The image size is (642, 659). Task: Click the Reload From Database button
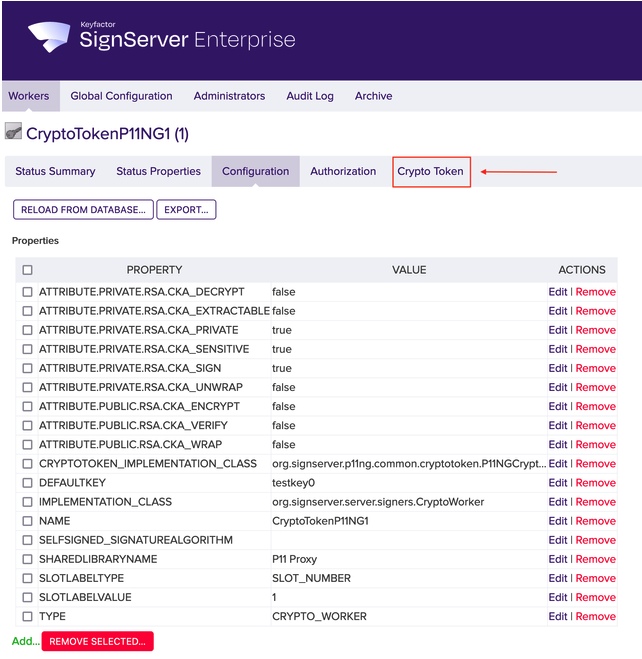tap(82, 209)
